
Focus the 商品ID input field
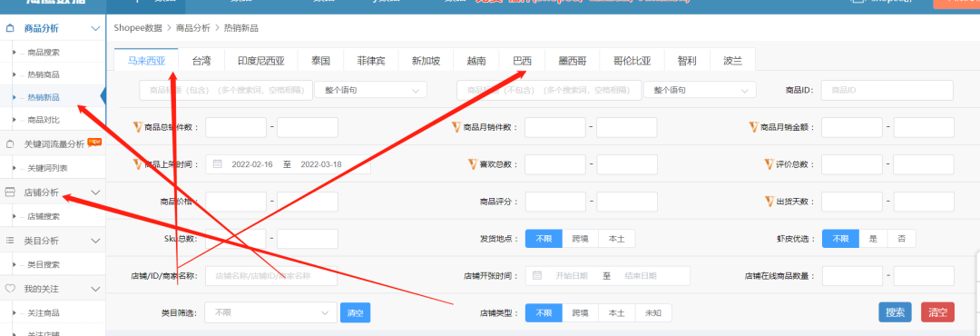tap(887, 90)
